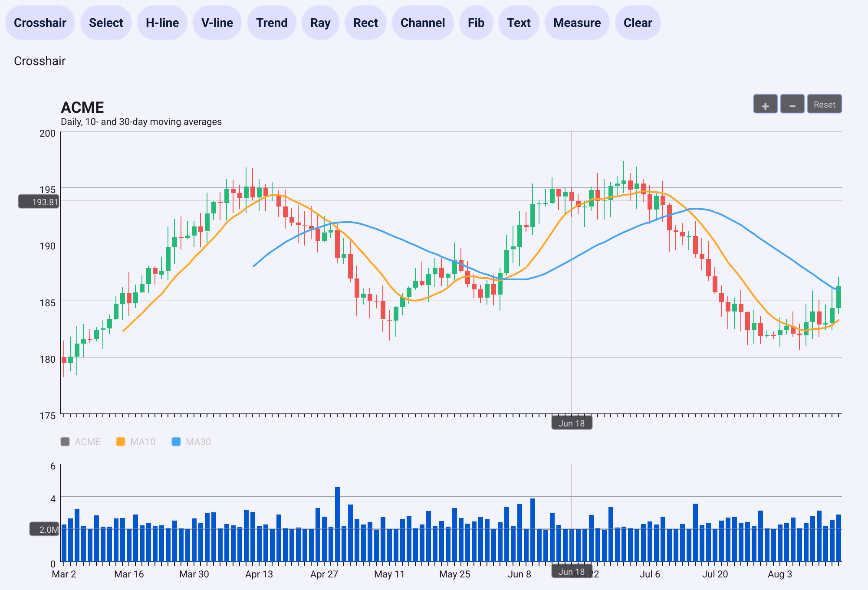Screen dimensions: 868x590
Task: Zoom in with the plus button
Action: pos(765,104)
